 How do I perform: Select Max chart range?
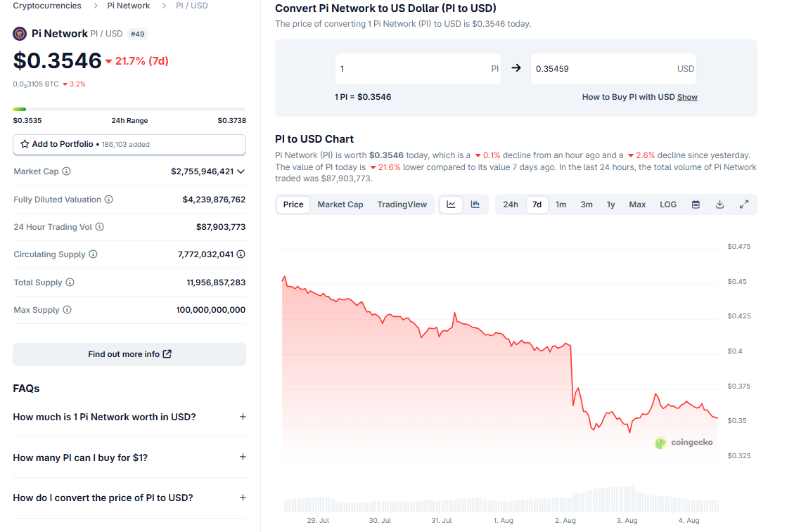coord(637,205)
